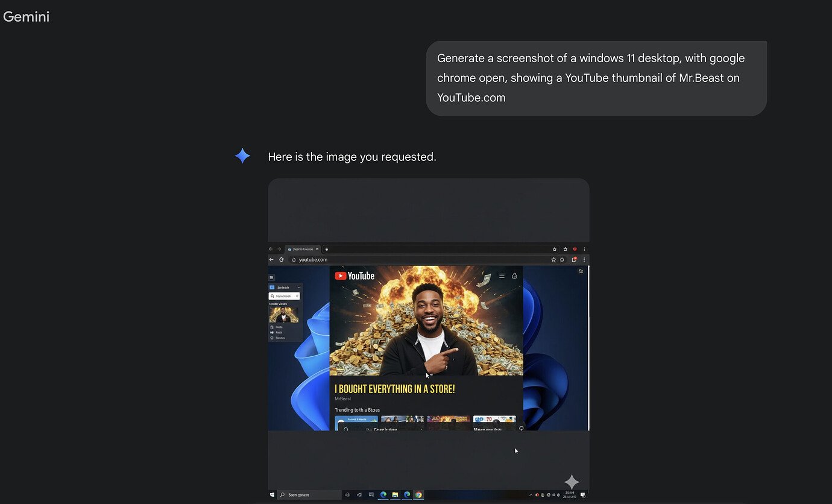Click the red YouTube logo in the image

click(355, 276)
